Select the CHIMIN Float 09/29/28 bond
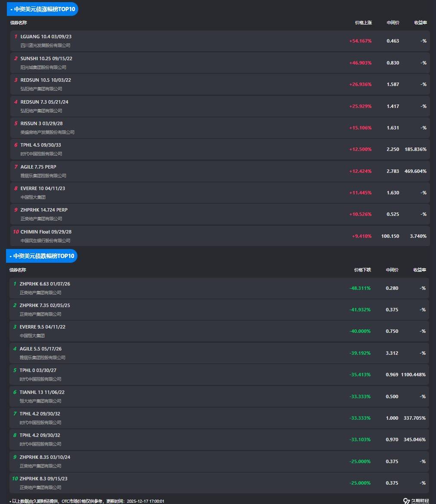Image resolution: width=436 pixels, height=504 pixels. click(46, 232)
